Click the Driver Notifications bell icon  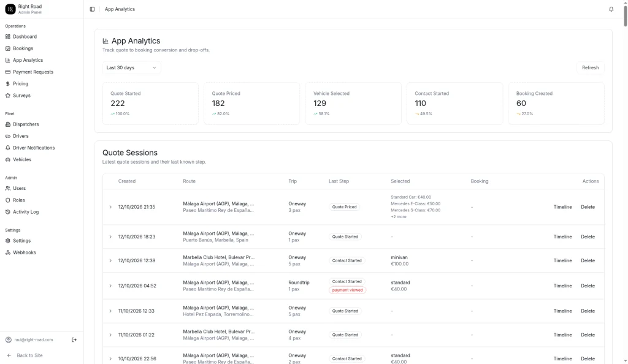tap(7, 148)
